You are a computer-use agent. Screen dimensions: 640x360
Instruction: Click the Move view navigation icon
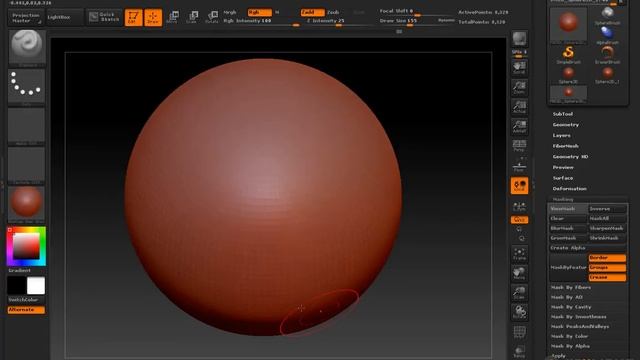520,273
